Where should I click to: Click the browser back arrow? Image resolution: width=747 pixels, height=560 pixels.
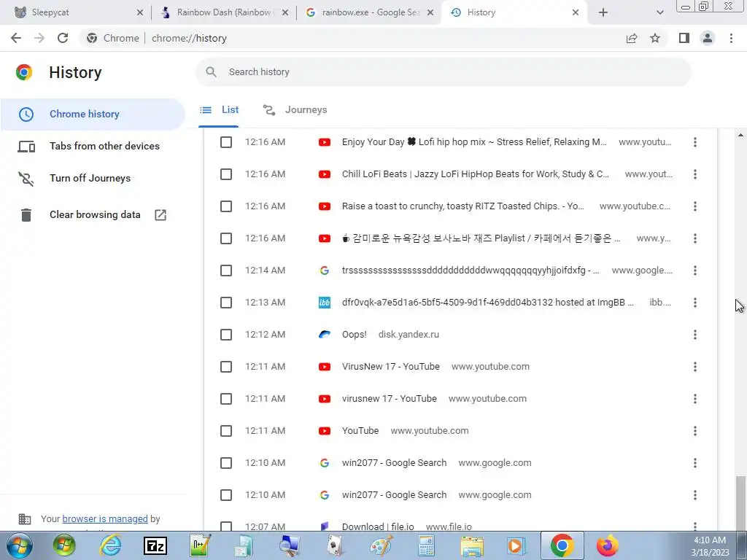tap(16, 38)
